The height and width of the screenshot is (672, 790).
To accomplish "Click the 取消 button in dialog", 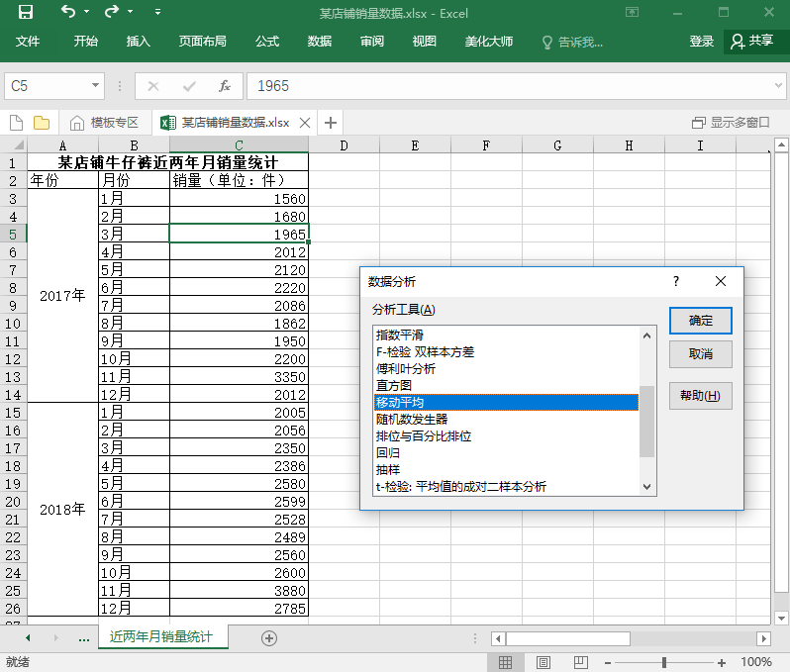I will (701, 354).
